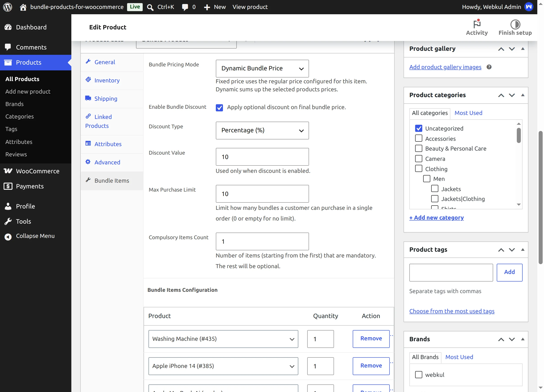Check Beauty & Personal Care category
This screenshot has width=544, height=392.
418,148
